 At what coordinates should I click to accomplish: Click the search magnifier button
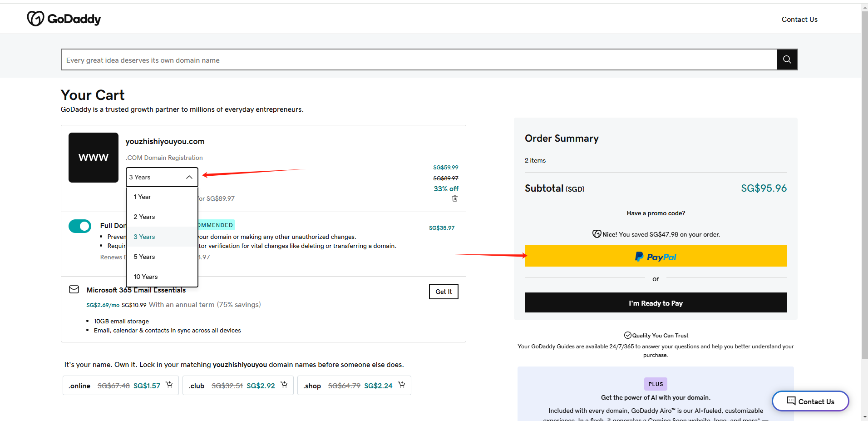(x=787, y=59)
